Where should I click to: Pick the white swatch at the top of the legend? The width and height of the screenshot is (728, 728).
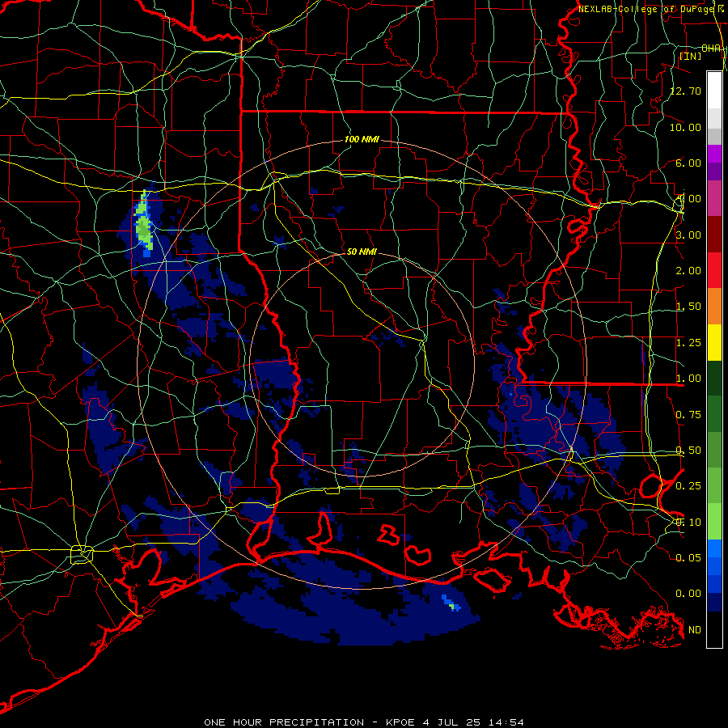point(714,90)
